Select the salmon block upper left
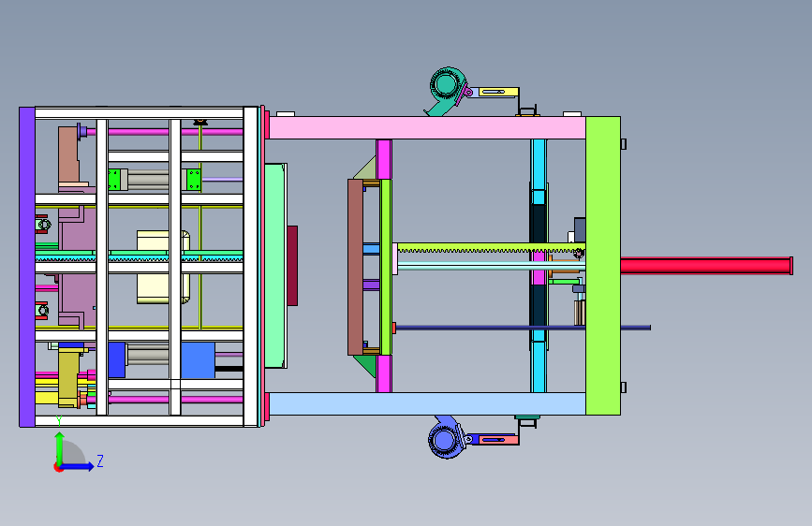812x526 pixels. tap(68, 154)
